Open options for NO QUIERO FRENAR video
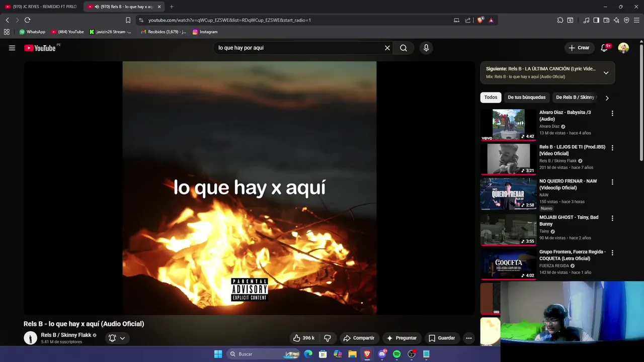 612,182
